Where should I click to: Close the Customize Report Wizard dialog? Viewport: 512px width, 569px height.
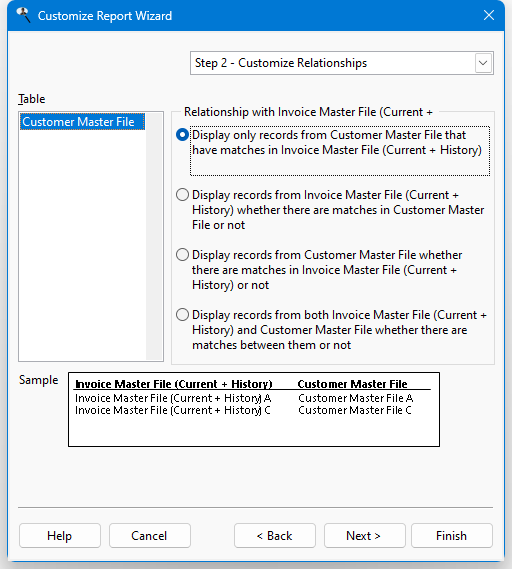489,15
